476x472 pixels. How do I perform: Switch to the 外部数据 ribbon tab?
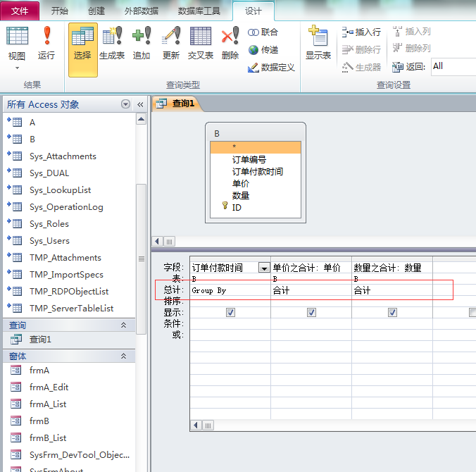click(x=141, y=11)
